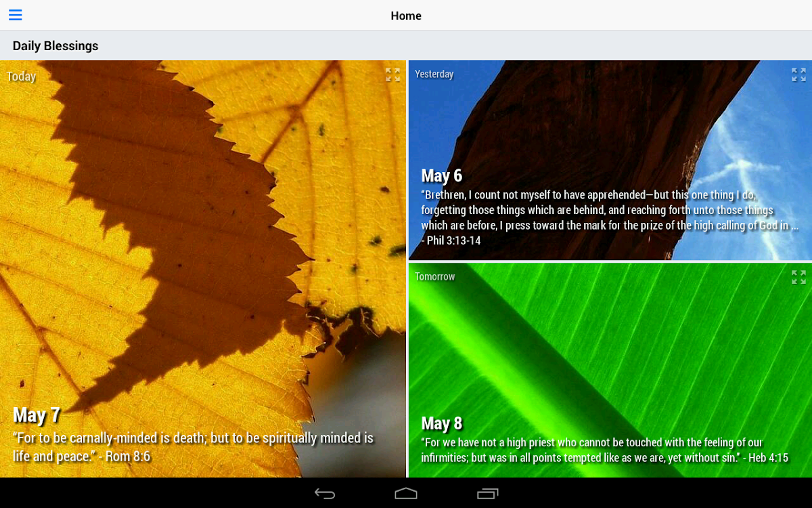This screenshot has height=508, width=812.
Task: Tap the Android home button
Action: coord(406,494)
